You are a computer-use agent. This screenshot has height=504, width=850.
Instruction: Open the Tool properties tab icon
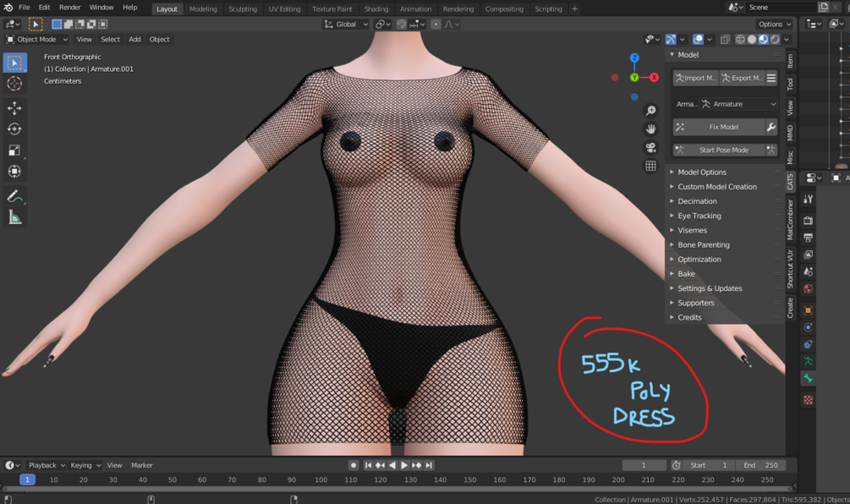click(809, 199)
